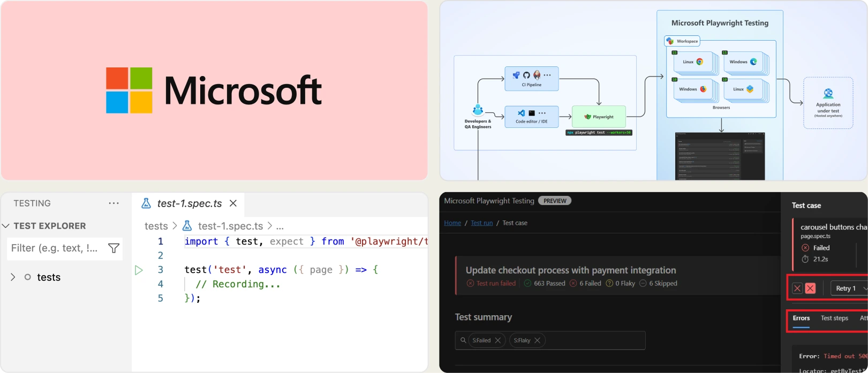Run the test using the green gutter arrow

coord(139,270)
